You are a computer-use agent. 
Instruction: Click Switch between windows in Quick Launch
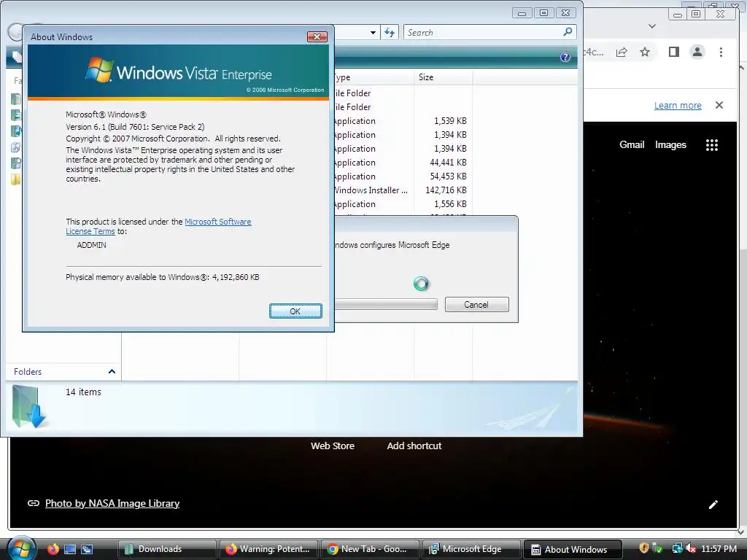(x=87, y=549)
